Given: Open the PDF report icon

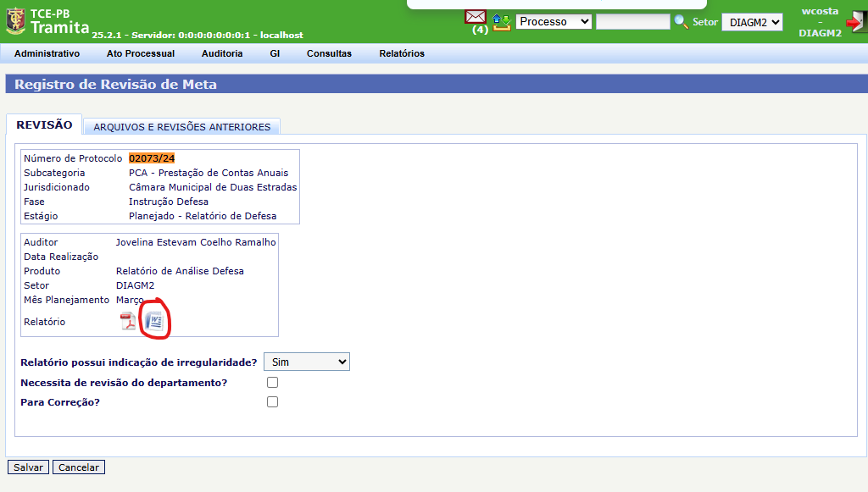Looking at the screenshot, I should click(x=128, y=321).
